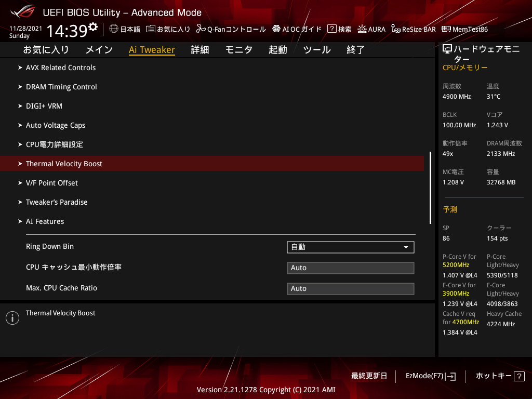
Task: Switch to the お気に入り tab
Action: (x=46, y=50)
